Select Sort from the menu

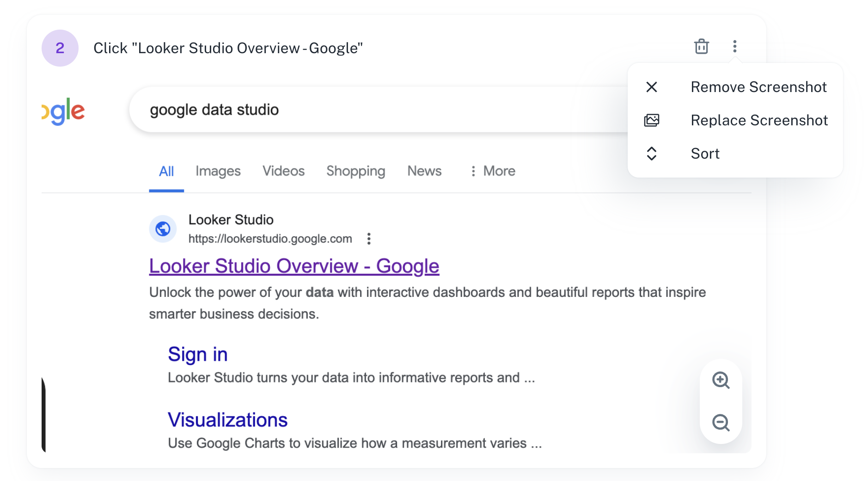735,154
